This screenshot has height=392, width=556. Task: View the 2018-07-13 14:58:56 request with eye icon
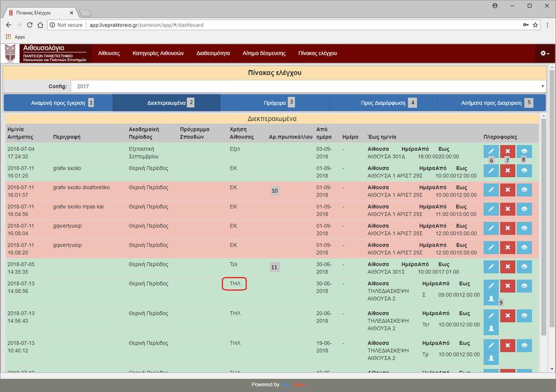pos(524,286)
